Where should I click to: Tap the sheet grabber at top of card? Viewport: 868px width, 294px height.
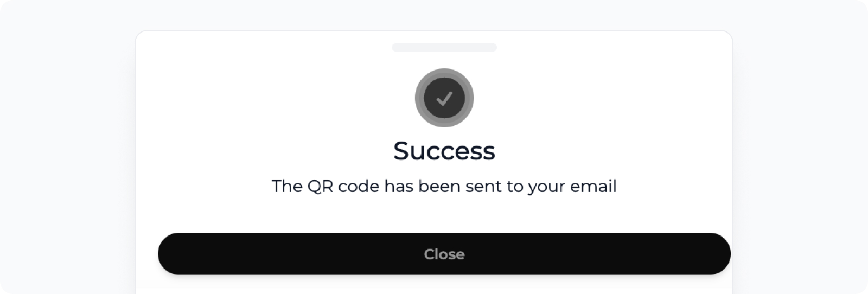[444, 48]
